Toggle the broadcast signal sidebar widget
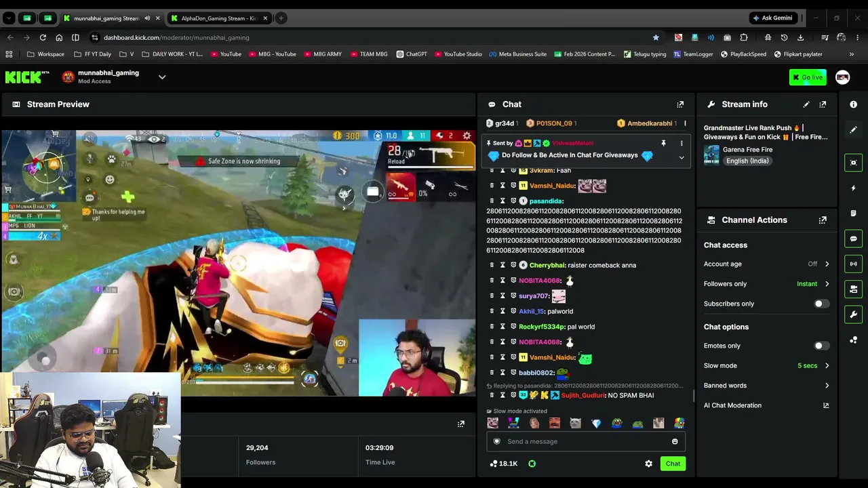 pyautogui.click(x=853, y=264)
